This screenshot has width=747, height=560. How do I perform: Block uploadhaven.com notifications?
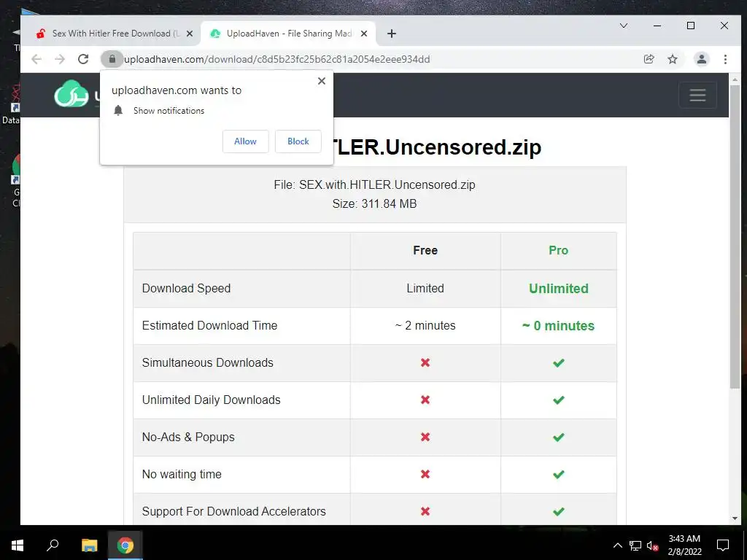(298, 141)
